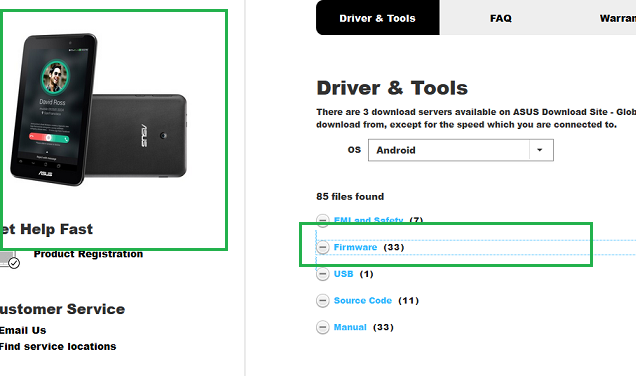The height and width of the screenshot is (376, 636).
Task: Open the Manual downloads link
Action: click(x=350, y=327)
